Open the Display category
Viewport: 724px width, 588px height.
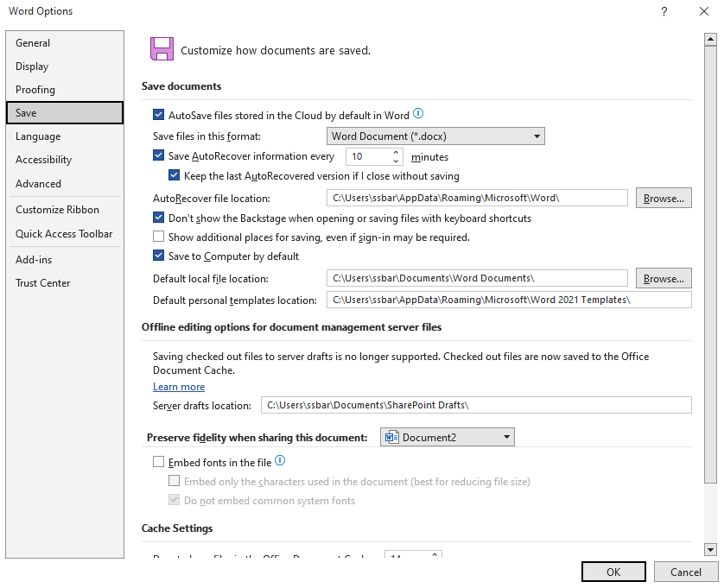[65, 66]
